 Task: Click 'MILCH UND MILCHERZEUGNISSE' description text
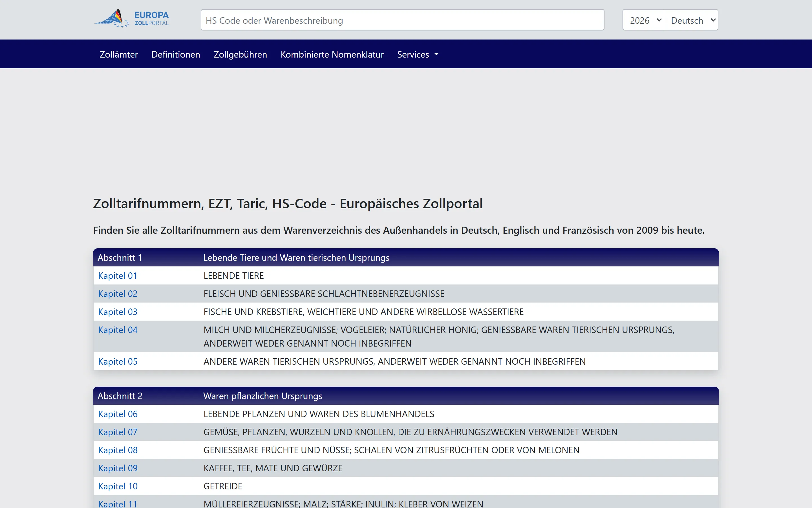click(x=439, y=337)
